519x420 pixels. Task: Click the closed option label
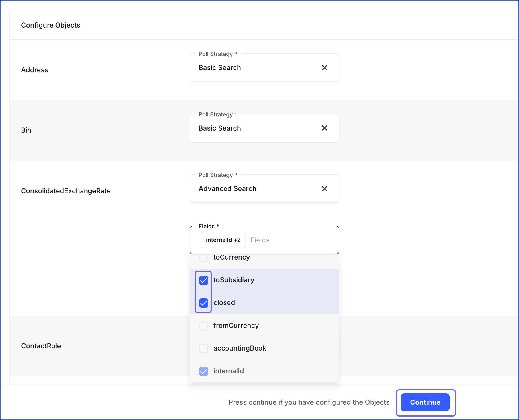coord(224,303)
